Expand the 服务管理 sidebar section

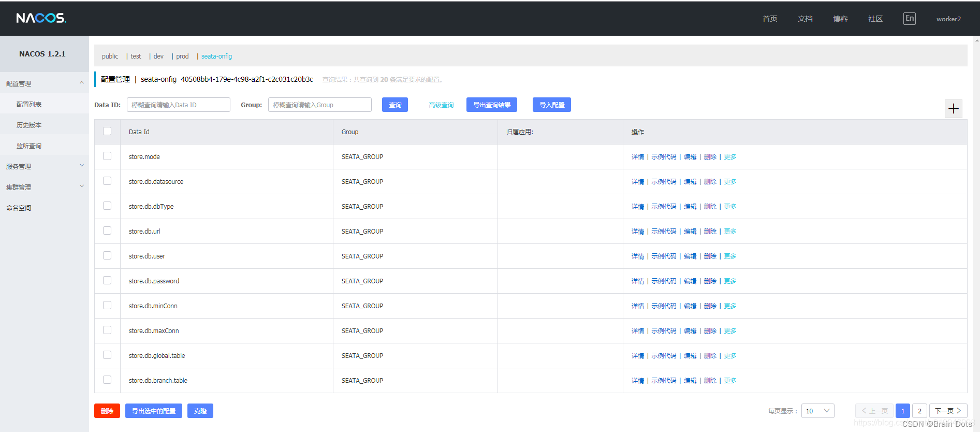[x=44, y=166]
